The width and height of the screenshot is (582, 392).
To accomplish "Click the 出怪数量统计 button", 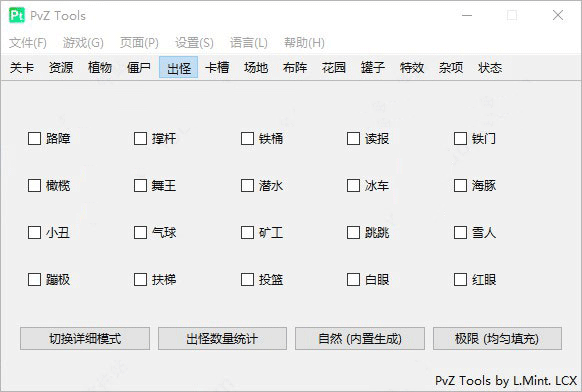I will 222,339.
